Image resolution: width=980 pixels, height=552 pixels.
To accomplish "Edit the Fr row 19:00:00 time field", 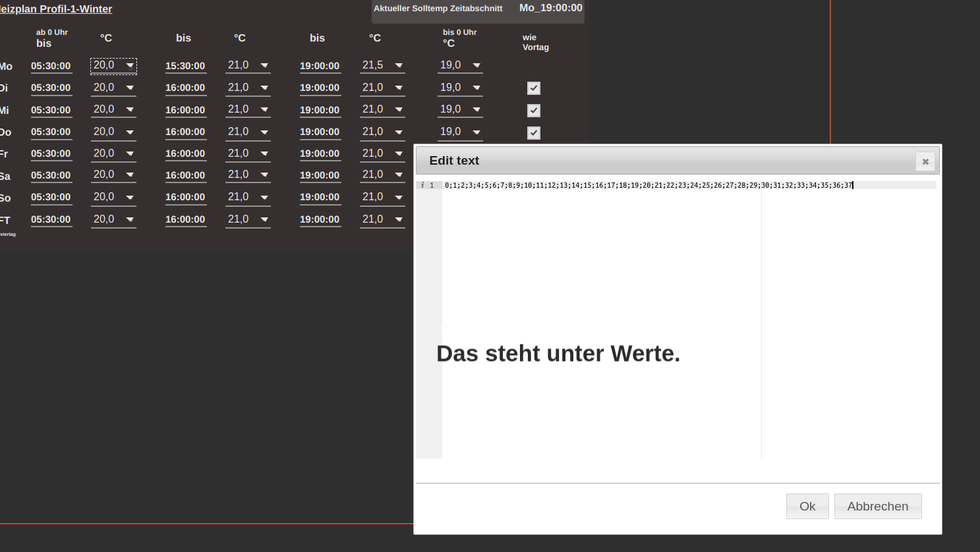I will 320,154.
